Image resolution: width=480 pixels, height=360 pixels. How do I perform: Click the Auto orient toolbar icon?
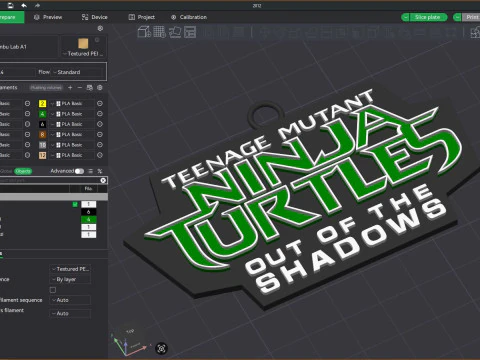175,32
